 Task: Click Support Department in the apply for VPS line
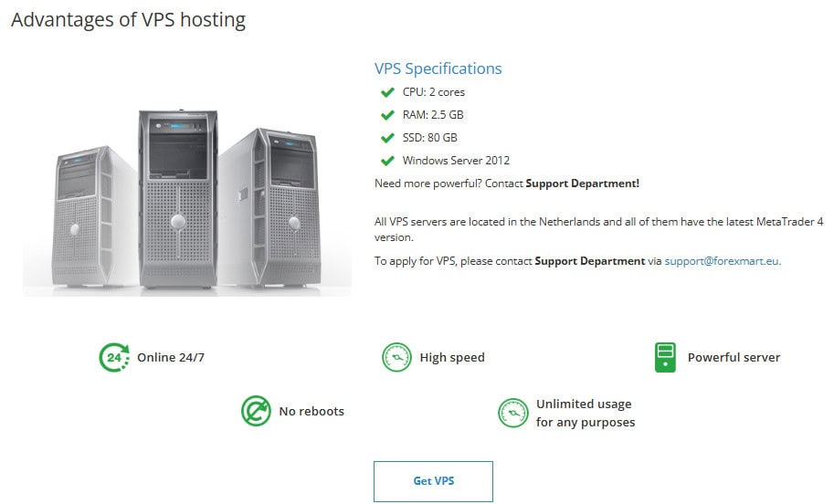[x=589, y=261]
